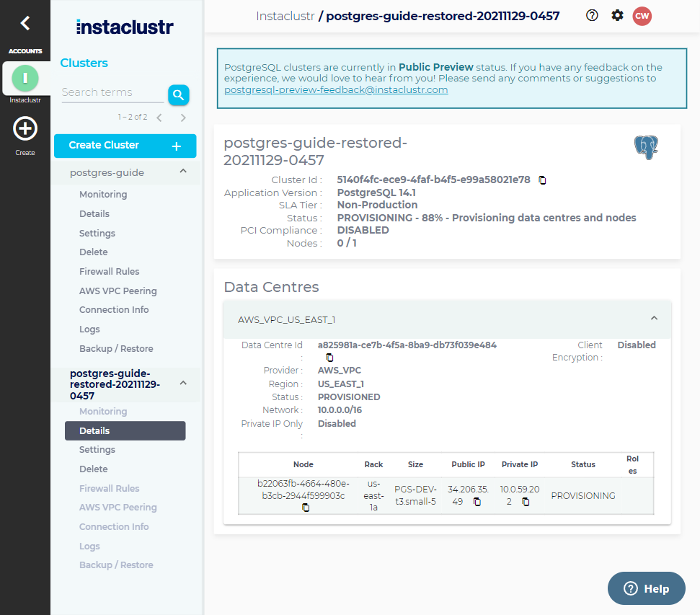Screen dimensions: 700x615
Task: Click the PGS-DEV-t3.small-5 size cell
Action: coord(415,495)
